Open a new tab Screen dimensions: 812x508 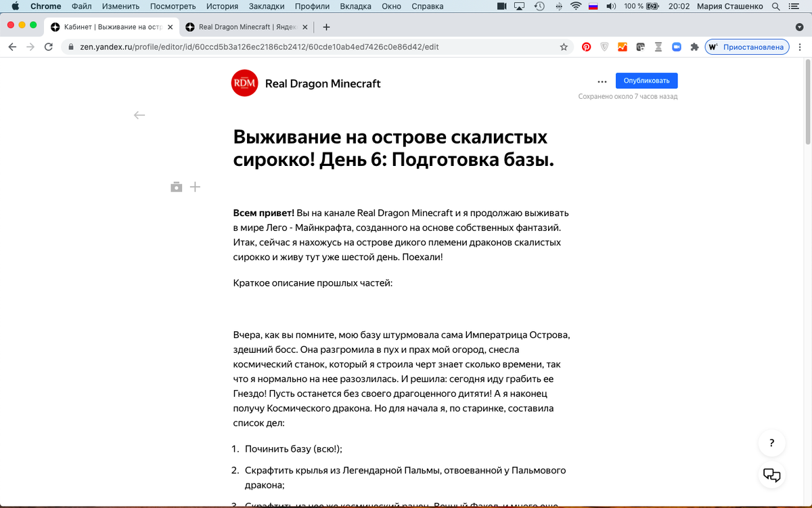coord(326,27)
